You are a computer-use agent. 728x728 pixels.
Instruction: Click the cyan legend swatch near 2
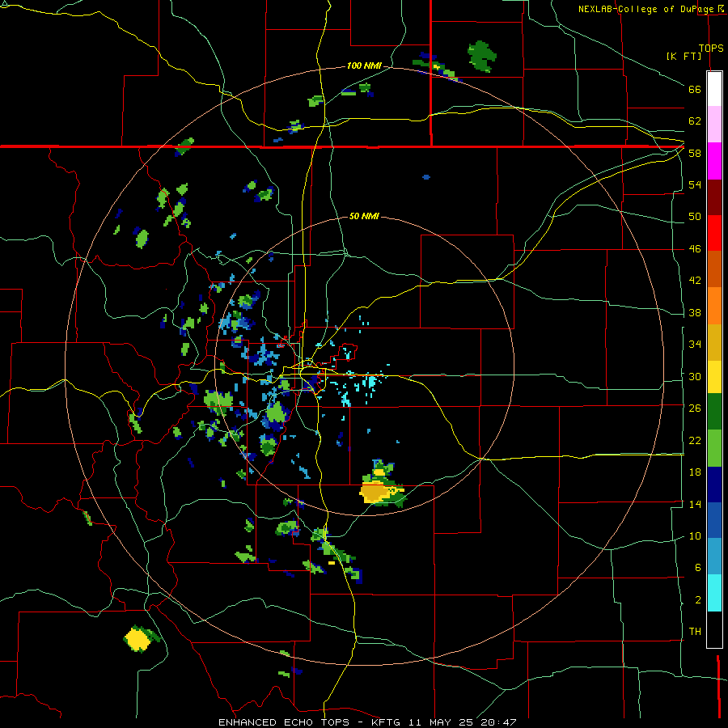coord(714,593)
